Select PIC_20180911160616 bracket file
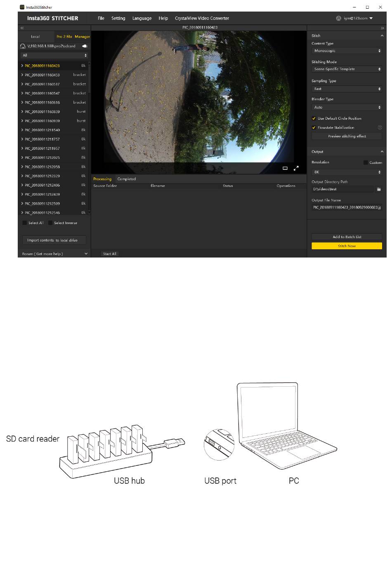392x572 pixels. click(x=54, y=102)
